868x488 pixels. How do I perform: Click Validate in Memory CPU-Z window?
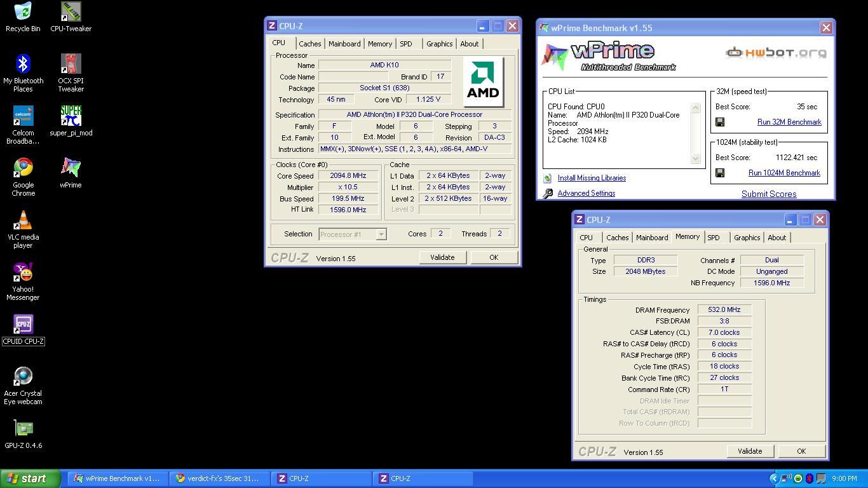(x=750, y=451)
